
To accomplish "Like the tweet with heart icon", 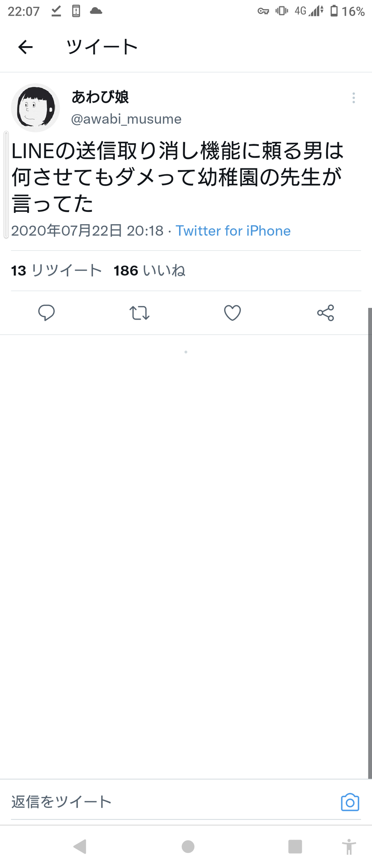I will pos(232,312).
